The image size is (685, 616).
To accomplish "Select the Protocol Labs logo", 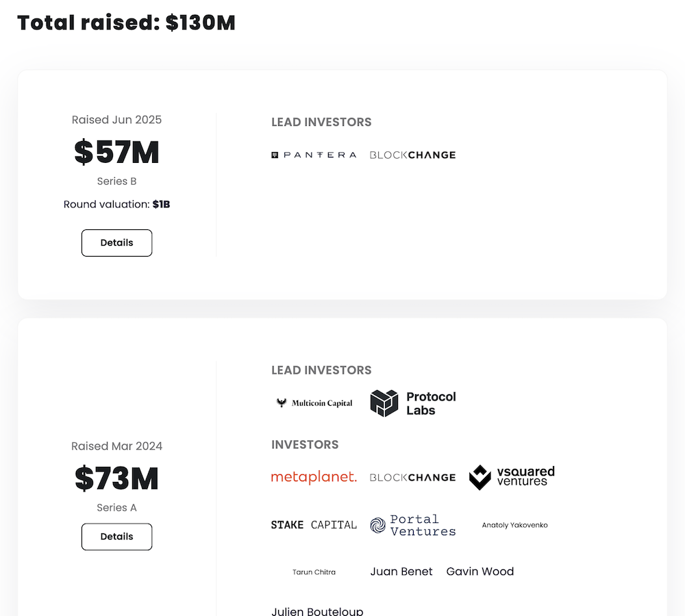I will click(413, 403).
